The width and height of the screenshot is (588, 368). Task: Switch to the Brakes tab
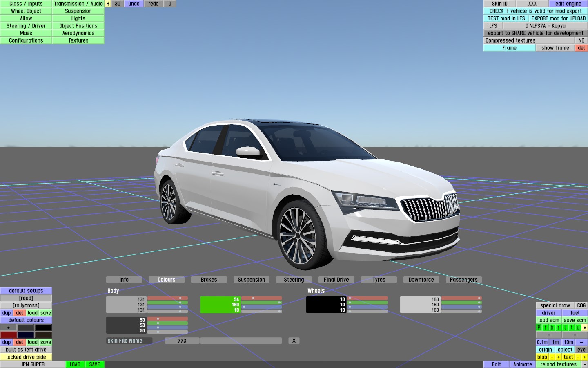point(209,280)
